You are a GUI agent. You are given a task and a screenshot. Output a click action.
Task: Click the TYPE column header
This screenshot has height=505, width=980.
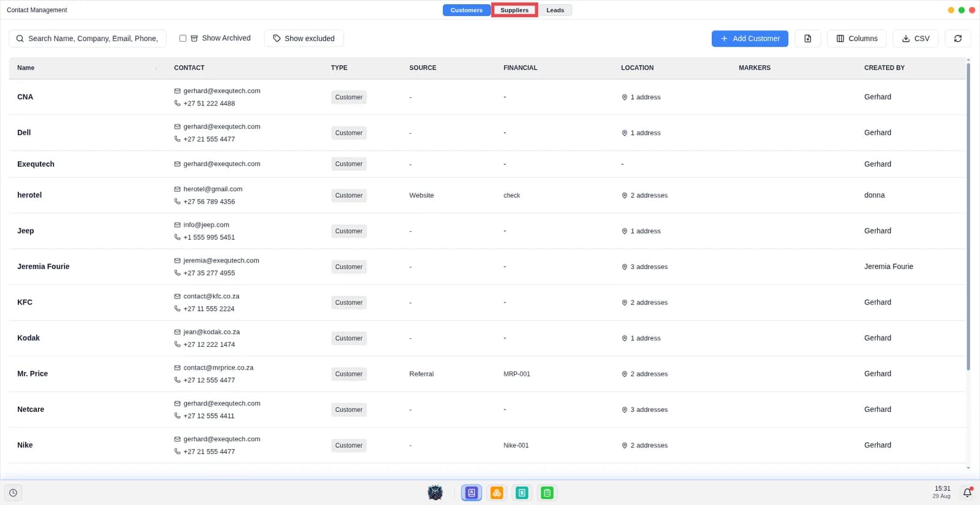click(x=339, y=68)
